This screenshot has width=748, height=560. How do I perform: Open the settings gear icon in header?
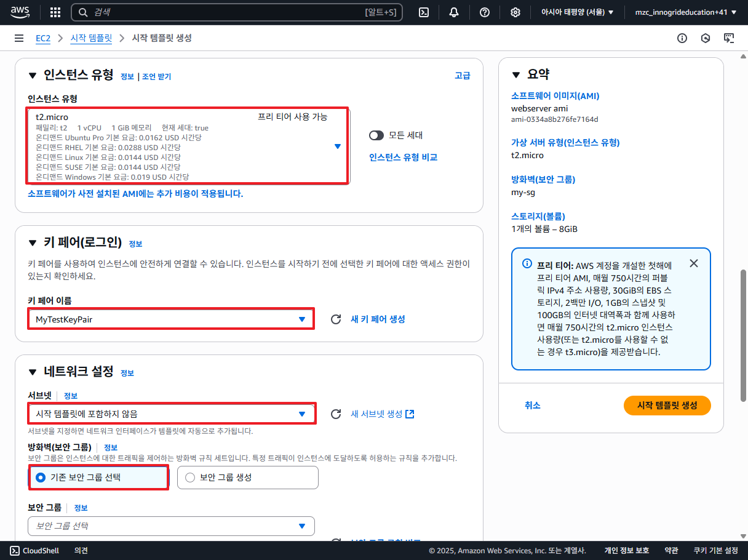coord(515,12)
